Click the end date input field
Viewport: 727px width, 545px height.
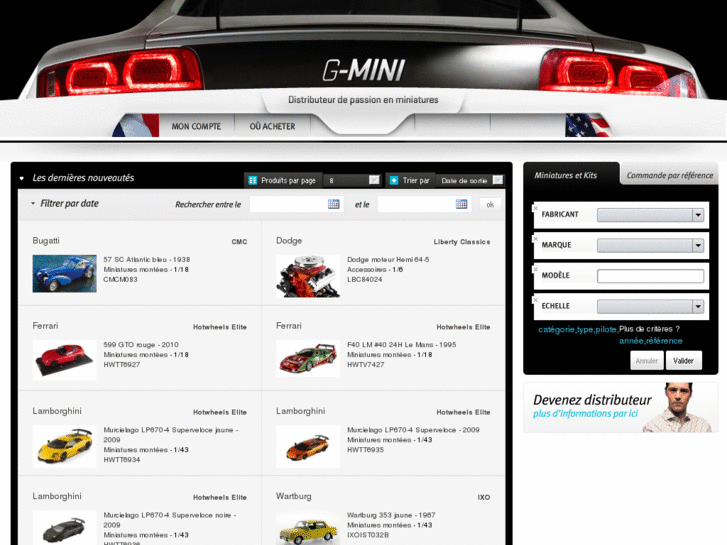(424, 204)
